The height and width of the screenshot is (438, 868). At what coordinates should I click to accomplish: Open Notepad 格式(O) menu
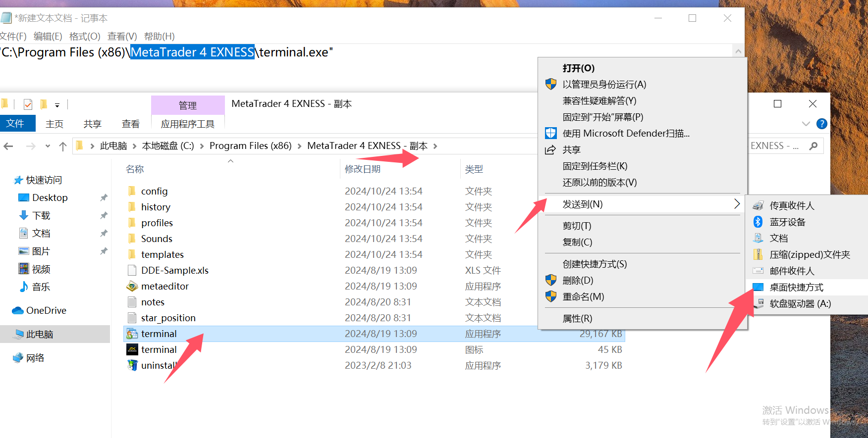[x=85, y=36]
